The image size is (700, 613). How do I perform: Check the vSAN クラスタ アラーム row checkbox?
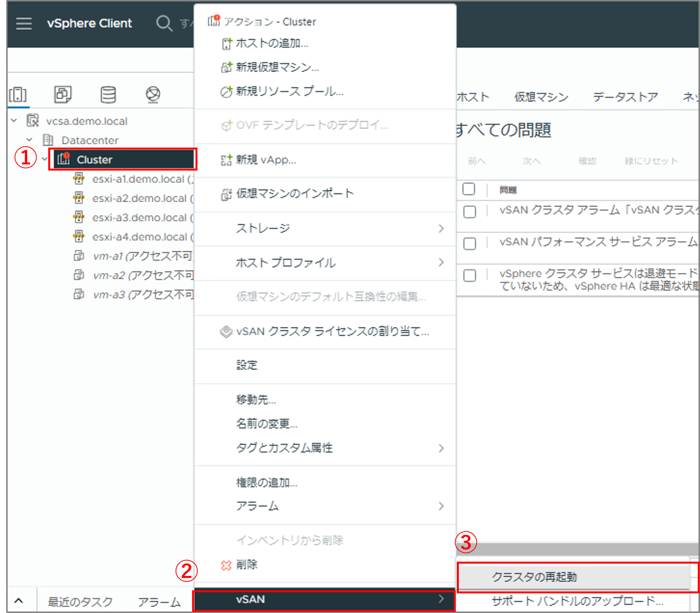469,212
